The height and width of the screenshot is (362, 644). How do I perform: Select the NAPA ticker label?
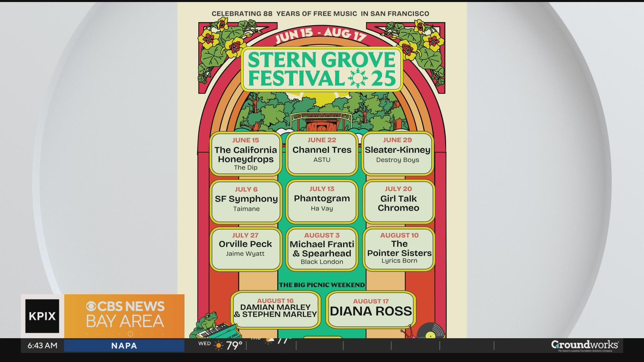point(124,345)
